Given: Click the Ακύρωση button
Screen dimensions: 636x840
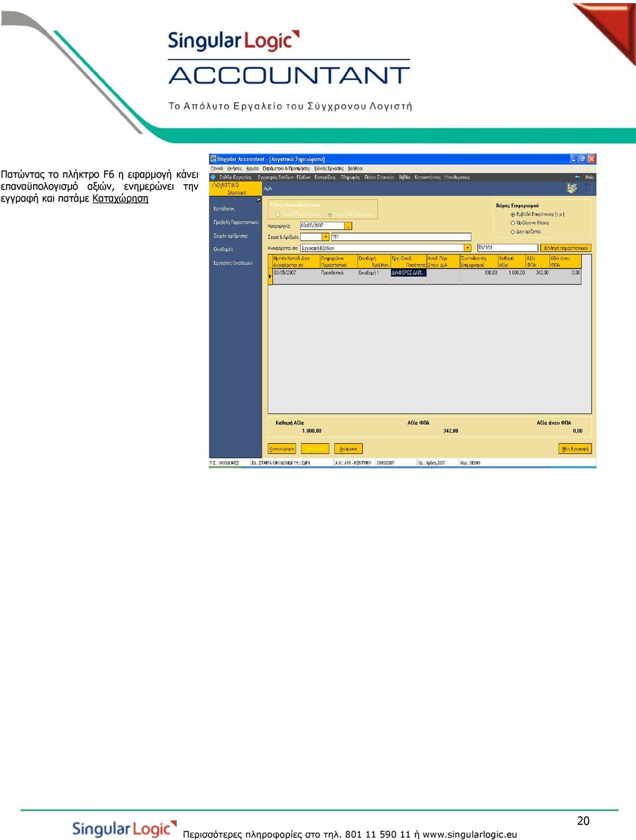Looking at the screenshot, I should (348, 448).
